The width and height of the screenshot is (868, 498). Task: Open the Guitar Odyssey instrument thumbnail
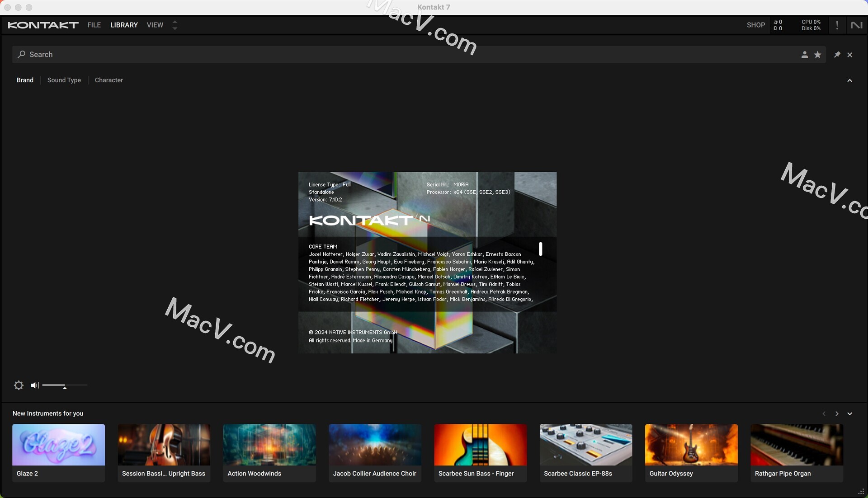[691, 445]
